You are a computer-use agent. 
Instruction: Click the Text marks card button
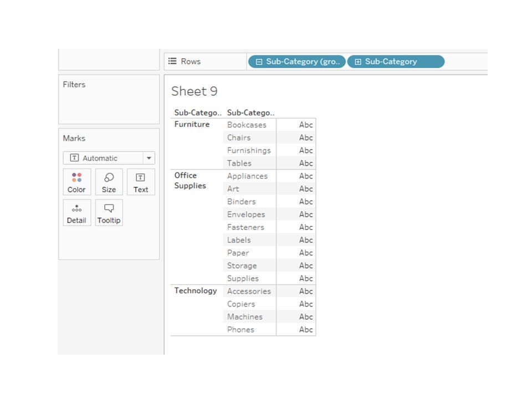coord(141,182)
